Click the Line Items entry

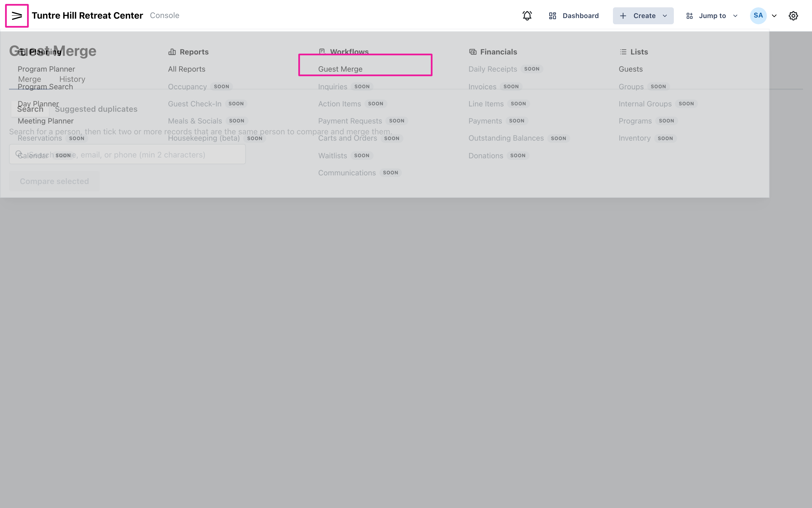point(486,104)
